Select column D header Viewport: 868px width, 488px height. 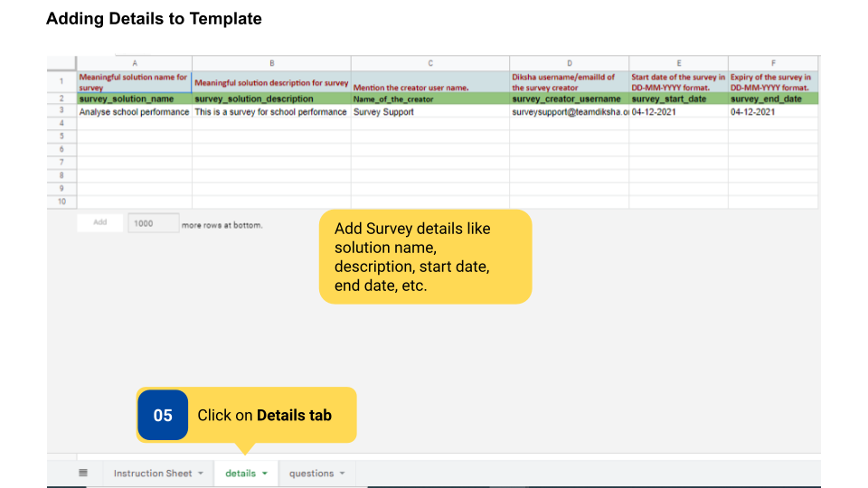coord(569,63)
